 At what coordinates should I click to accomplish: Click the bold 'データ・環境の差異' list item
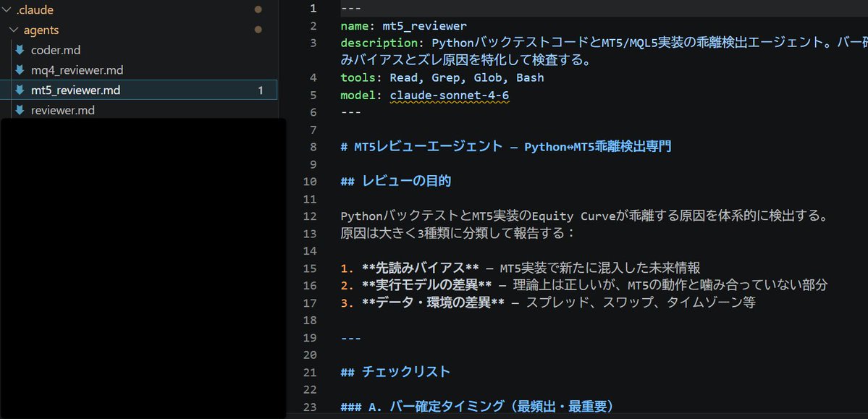[433, 302]
